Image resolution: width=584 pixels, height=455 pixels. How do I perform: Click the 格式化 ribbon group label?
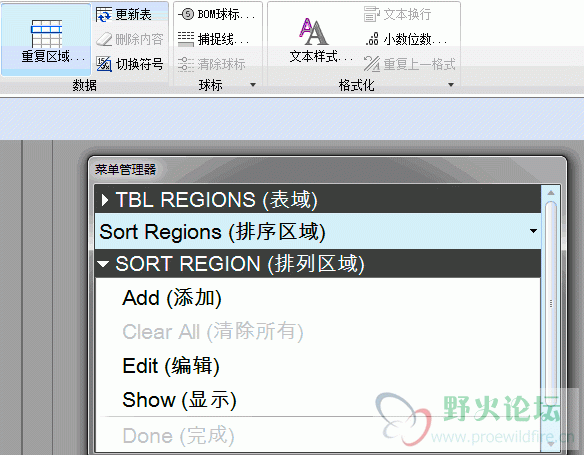click(356, 85)
